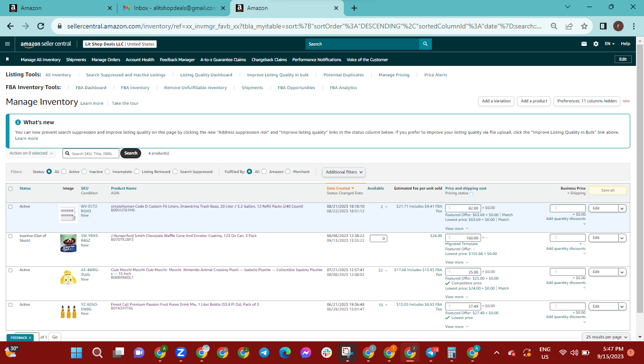Tick the checkbox for the J Hungerford Smith row
The width and height of the screenshot is (644, 364).
click(x=10, y=236)
